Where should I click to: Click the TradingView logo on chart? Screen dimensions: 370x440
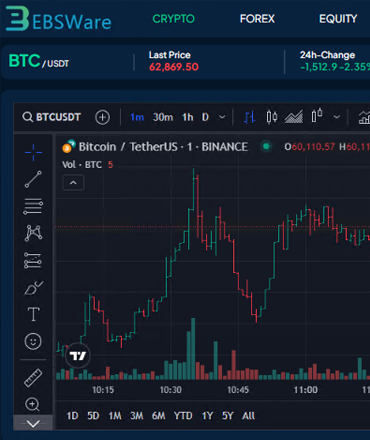coord(78,356)
